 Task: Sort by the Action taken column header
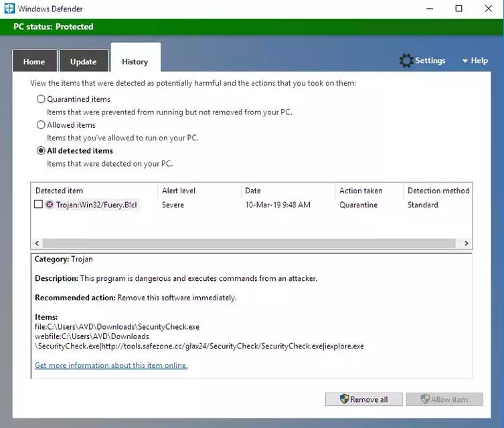pos(369,191)
